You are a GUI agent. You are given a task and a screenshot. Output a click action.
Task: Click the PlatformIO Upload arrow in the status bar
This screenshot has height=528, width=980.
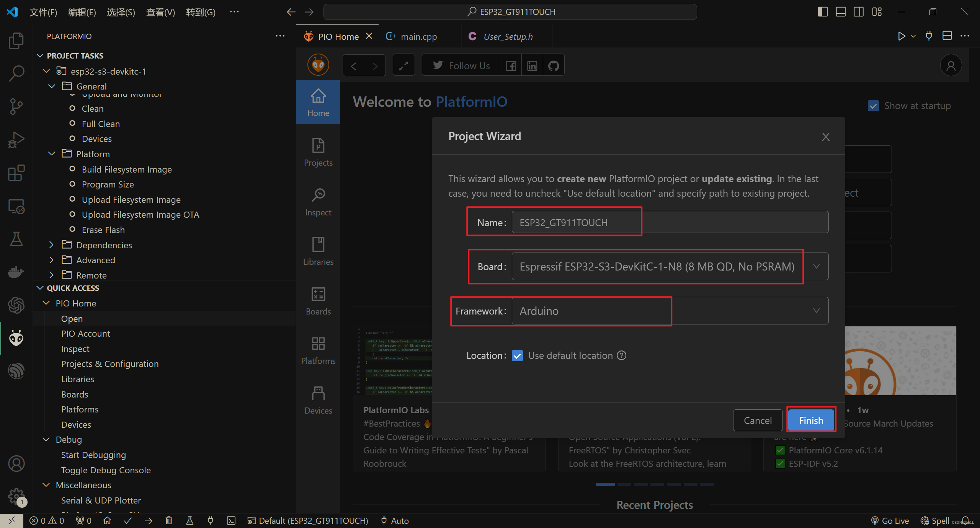click(149, 521)
